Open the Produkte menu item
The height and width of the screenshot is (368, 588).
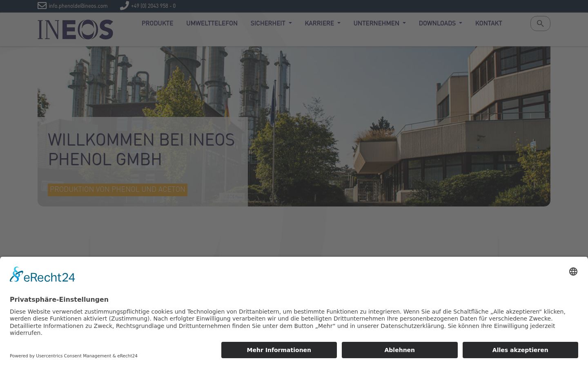coord(158,23)
